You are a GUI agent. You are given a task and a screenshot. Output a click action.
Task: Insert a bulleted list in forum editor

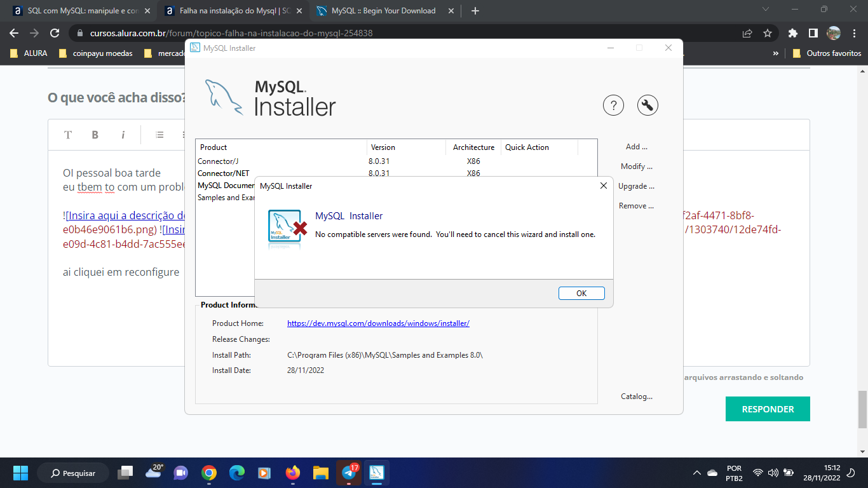point(159,135)
